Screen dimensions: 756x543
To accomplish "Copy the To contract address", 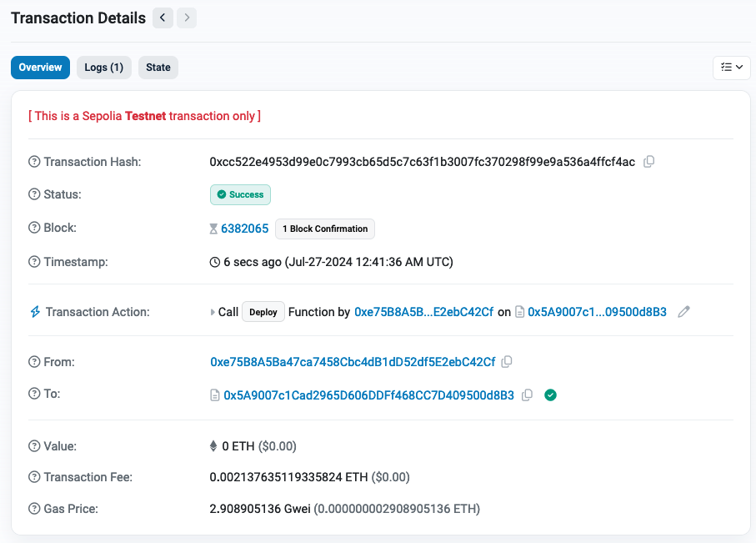I will 527,395.
